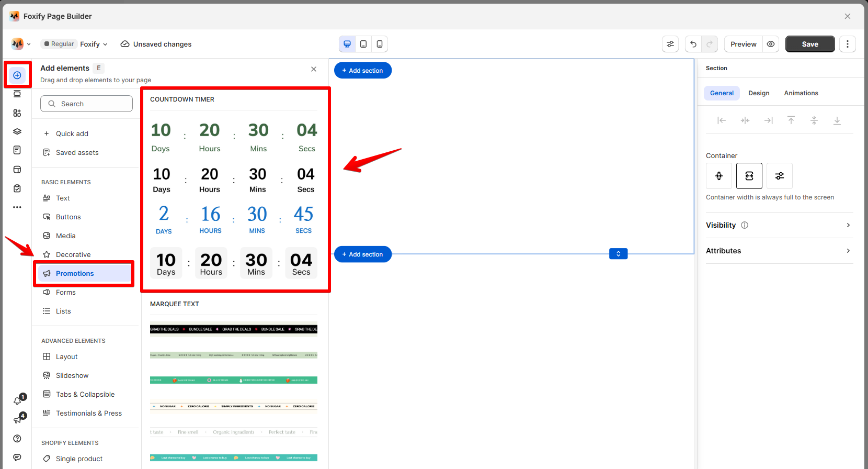
Task: Align section content to horizontal center
Action: [745, 120]
